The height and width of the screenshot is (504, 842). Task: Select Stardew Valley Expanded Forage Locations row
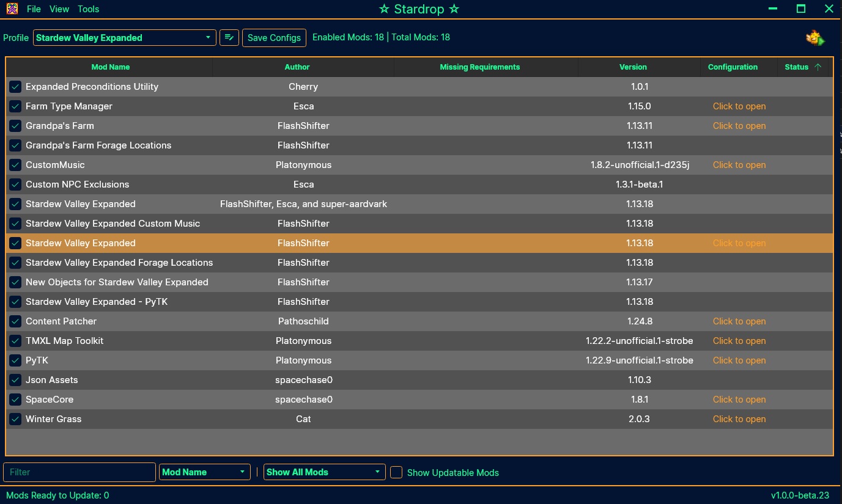[419, 263]
